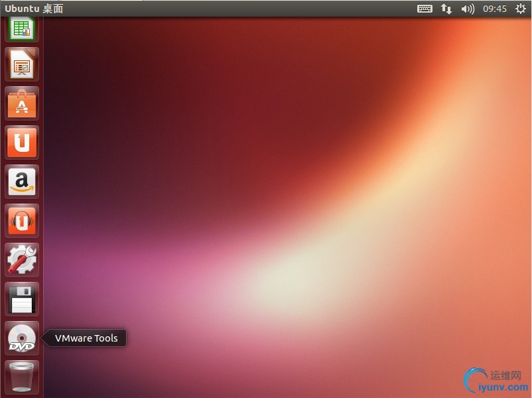
Task: Open keyboard input indicator in top panel
Action: click(425, 9)
